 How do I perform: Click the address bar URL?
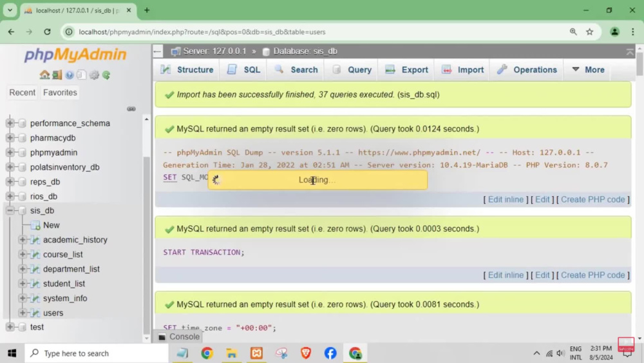(202, 32)
